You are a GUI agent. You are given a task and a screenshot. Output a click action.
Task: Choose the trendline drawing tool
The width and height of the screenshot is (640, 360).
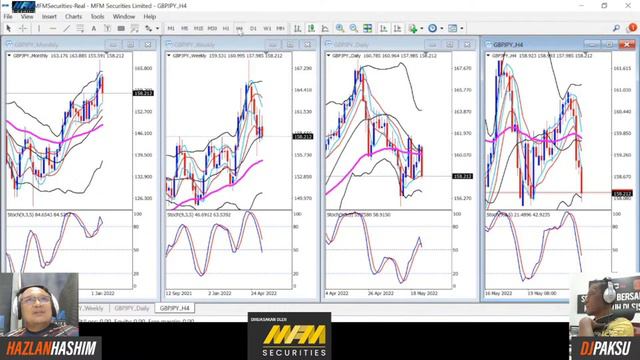(x=67, y=28)
